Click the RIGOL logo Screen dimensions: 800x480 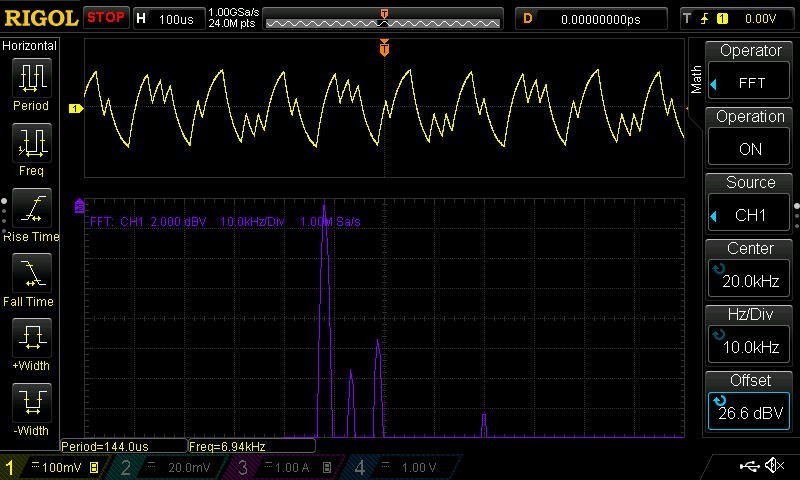click(40, 18)
